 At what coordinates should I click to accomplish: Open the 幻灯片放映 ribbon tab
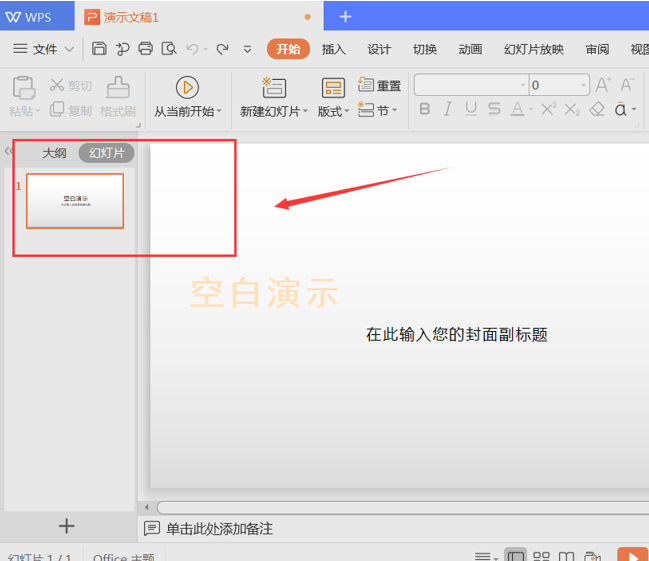click(x=534, y=49)
